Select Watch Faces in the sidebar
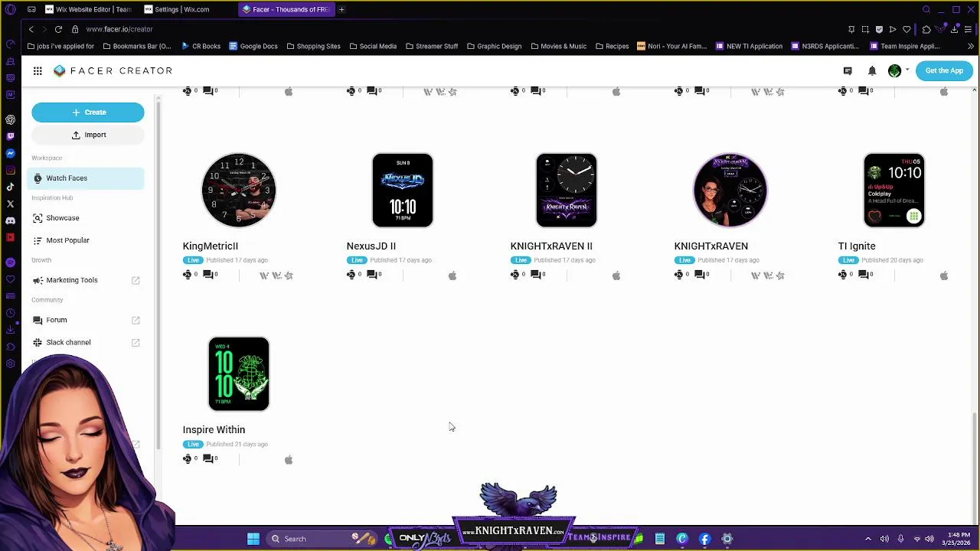980x551 pixels. [x=85, y=178]
